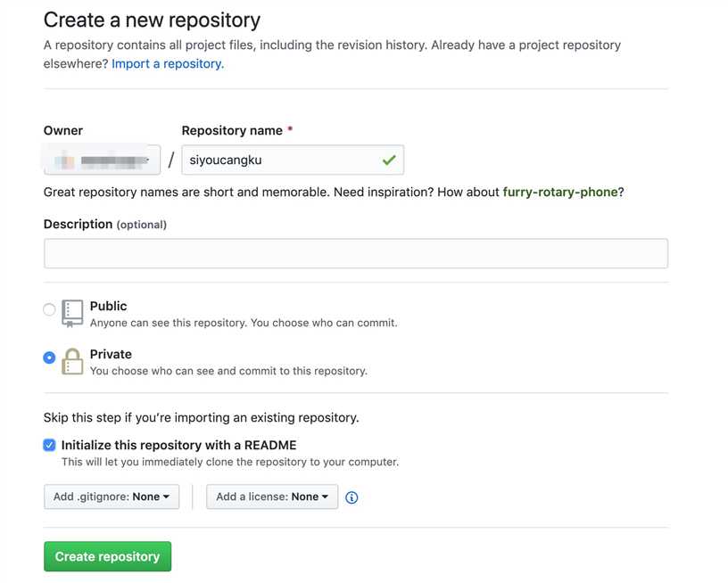The height and width of the screenshot is (583, 728).
Task: Use the furry-rotary-phone name suggestion
Action: (560, 192)
